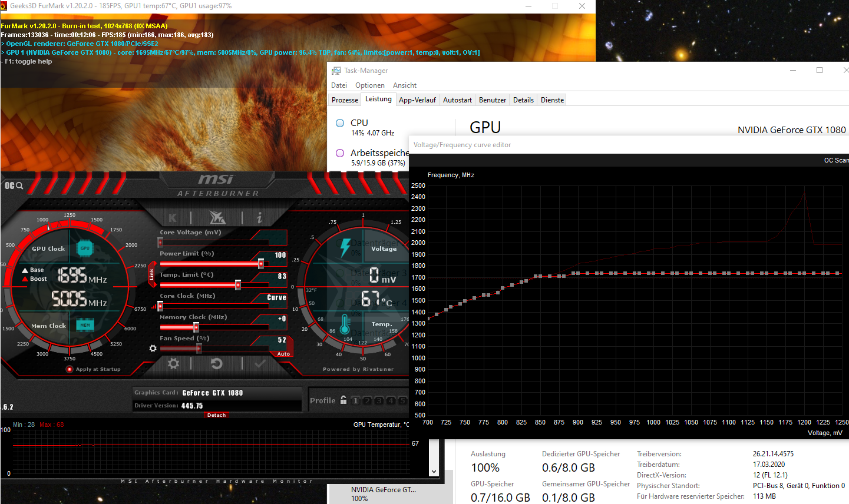Switch to the App-Verlauf tab
Screen dimensions: 849x504
pyautogui.click(x=417, y=100)
